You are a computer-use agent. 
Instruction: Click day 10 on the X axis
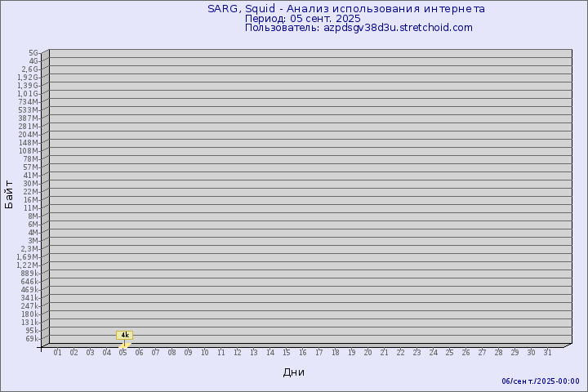pos(204,353)
